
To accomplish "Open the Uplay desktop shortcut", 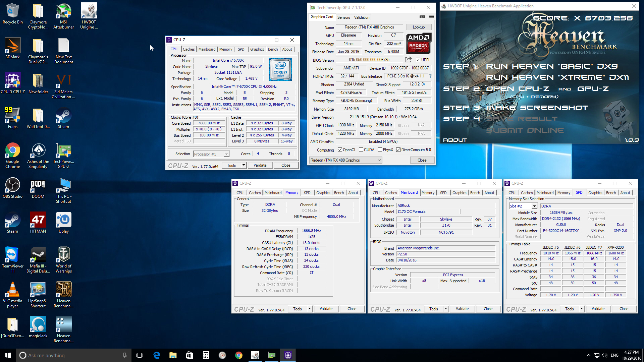I will click(63, 223).
